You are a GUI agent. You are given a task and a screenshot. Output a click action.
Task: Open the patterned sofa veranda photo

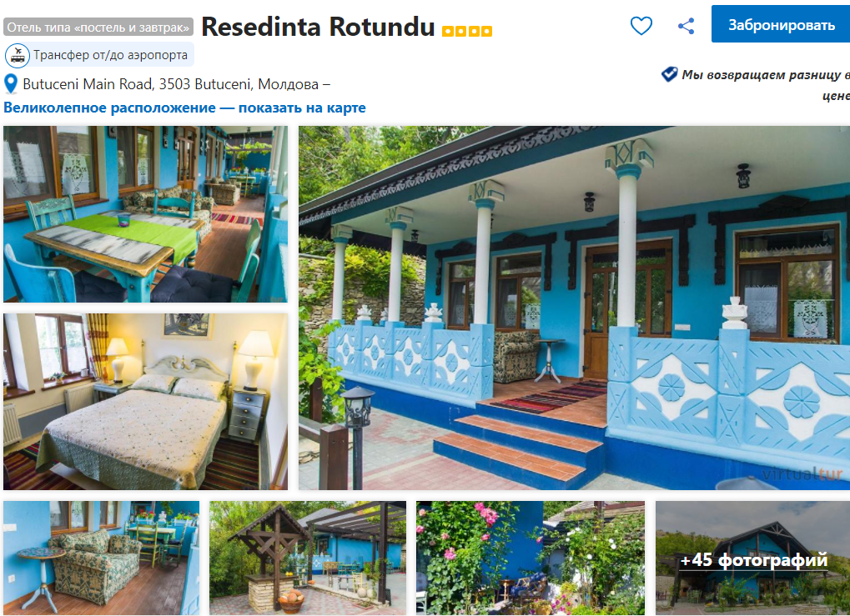(x=102, y=558)
